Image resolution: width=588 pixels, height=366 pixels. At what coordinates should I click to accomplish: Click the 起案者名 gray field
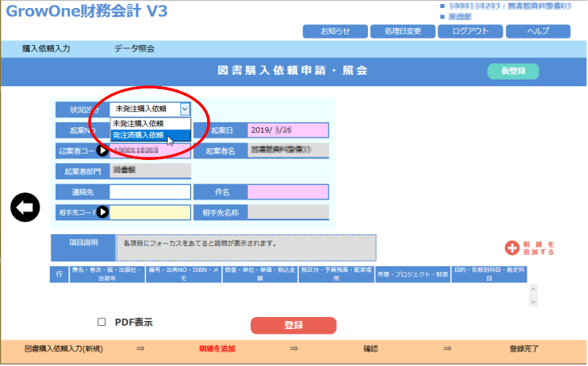pyautogui.click(x=288, y=150)
